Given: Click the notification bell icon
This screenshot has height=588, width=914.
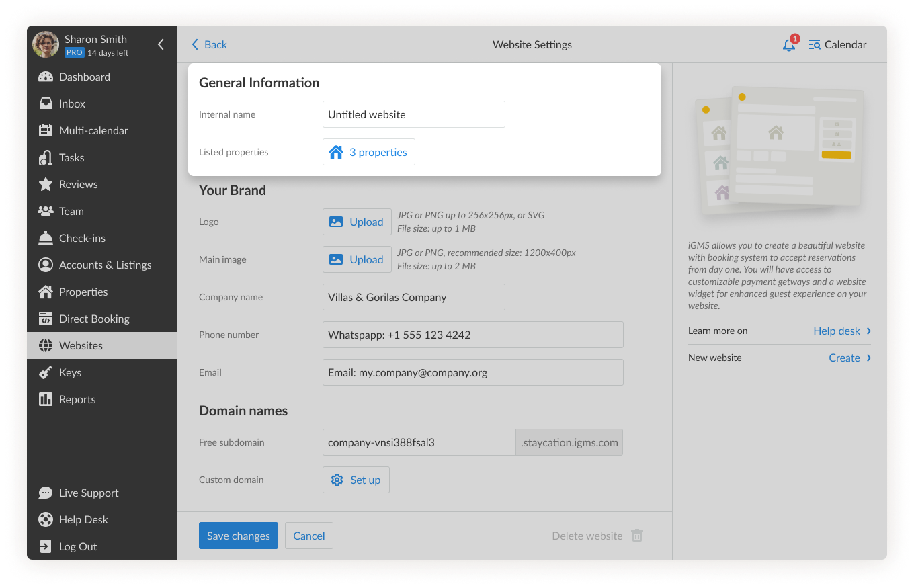Looking at the screenshot, I should [x=789, y=45].
